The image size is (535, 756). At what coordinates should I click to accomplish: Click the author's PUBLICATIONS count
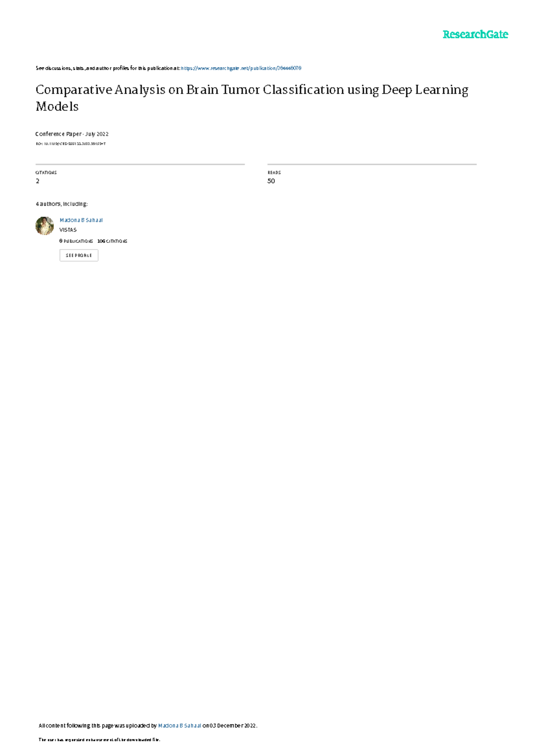tap(76, 241)
